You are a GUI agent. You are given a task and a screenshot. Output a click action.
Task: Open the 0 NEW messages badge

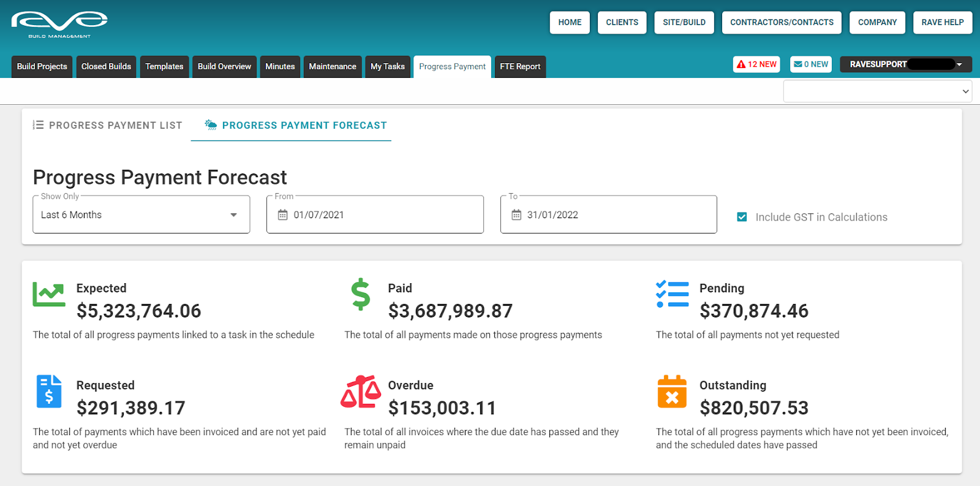[811, 64]
